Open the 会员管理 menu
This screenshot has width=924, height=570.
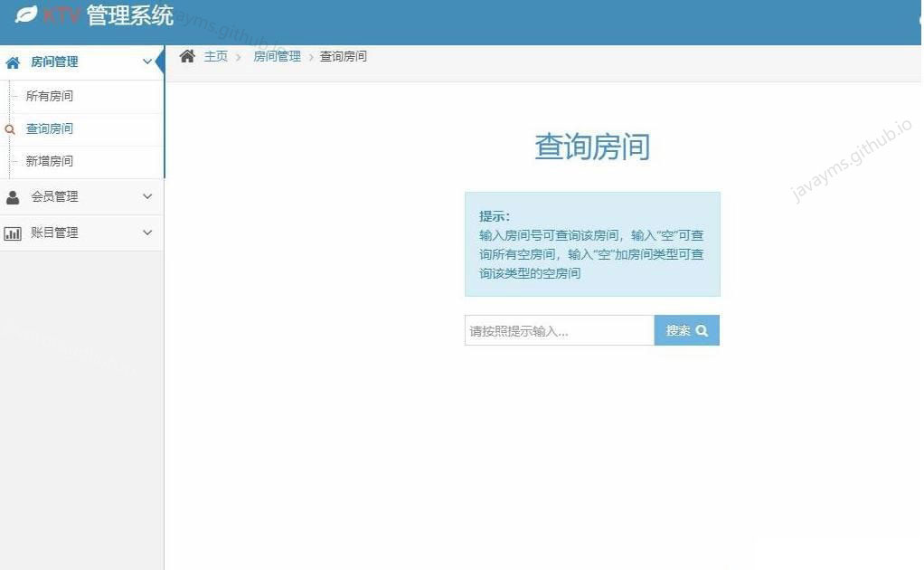pyautogui.click(x=82, y=197)
